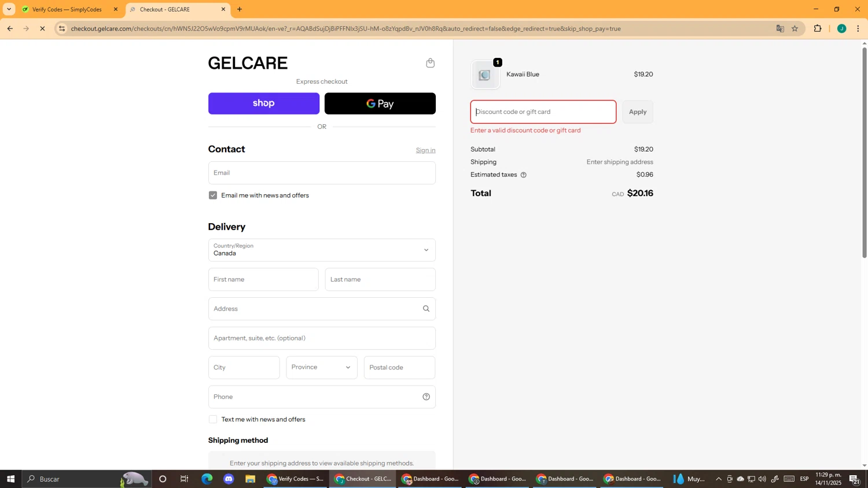
Task: Open the Chrome three-dot menu
Action: click(858, 28)
